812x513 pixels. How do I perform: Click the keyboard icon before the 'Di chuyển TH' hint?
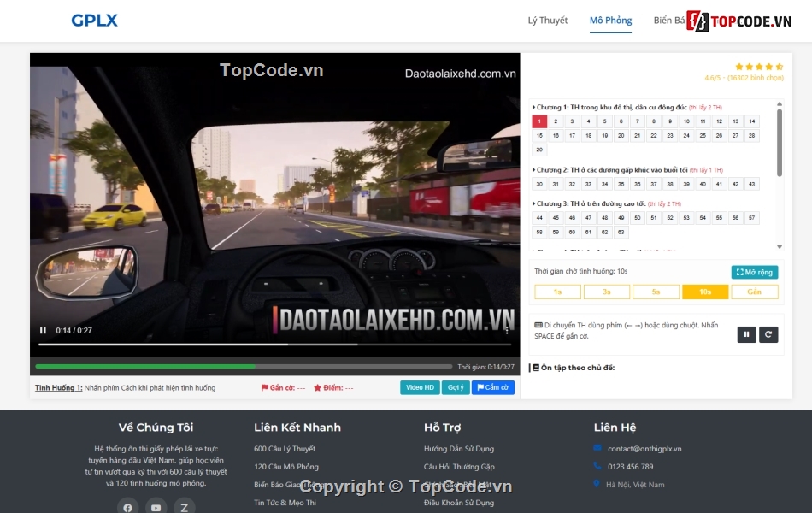(538, 325)
